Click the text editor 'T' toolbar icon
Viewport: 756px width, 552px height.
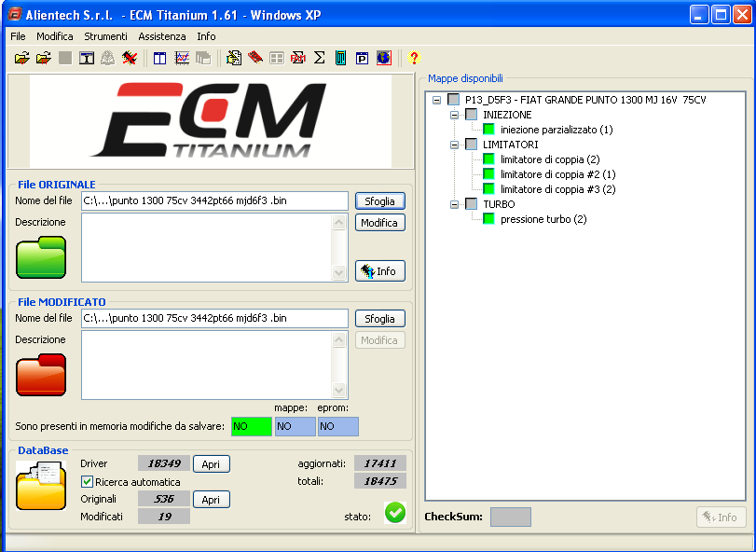point(87,59)
